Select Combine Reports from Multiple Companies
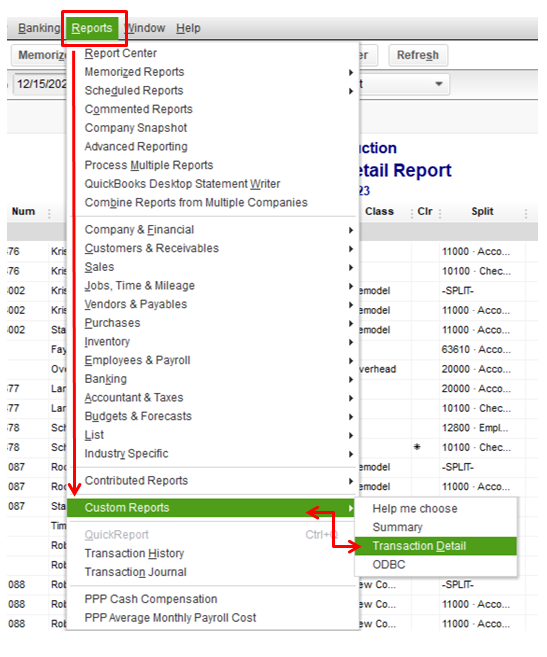 pyautogui.click(x=213, y=202)
